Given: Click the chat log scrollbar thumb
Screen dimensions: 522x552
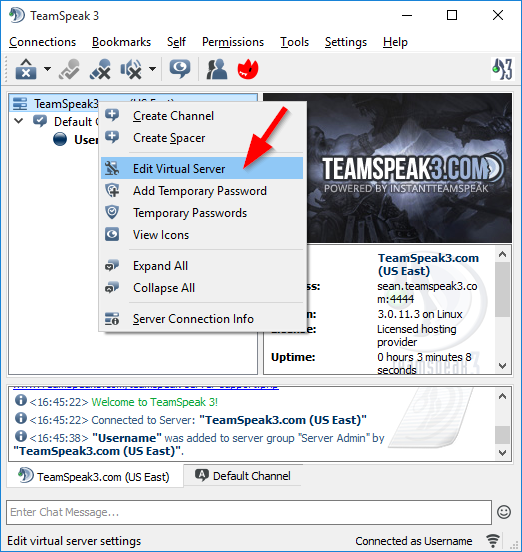Looking at the screenshot, I should point(503,435).
